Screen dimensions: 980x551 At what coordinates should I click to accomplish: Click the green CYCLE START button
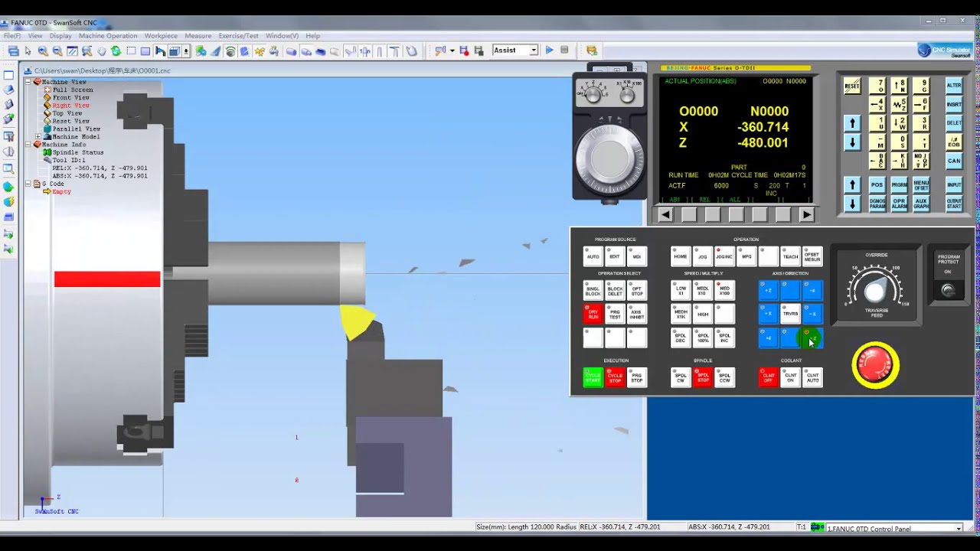click(x=593, y=377)
